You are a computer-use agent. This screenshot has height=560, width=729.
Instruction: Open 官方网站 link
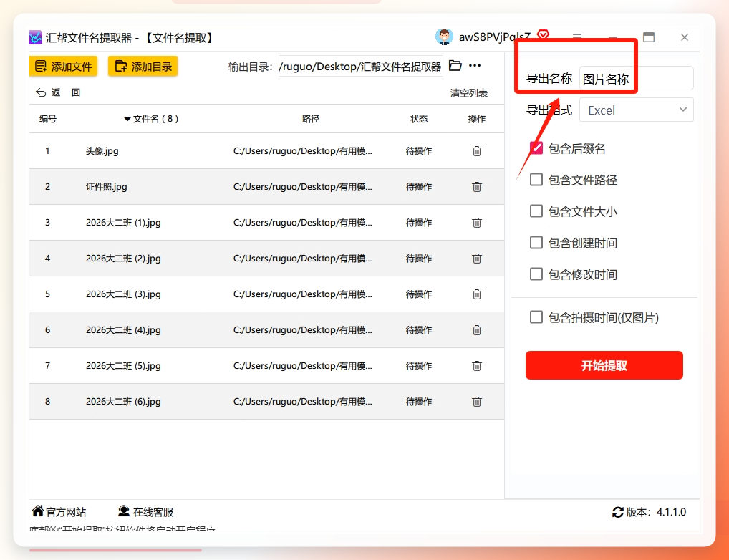59,511
